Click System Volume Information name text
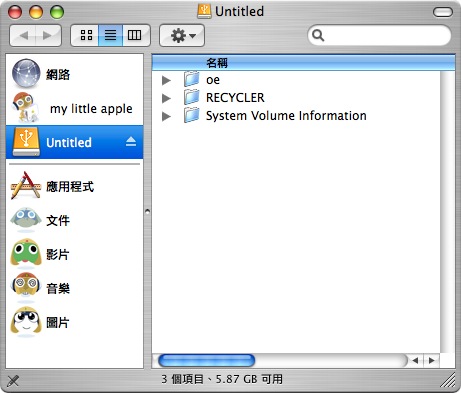The height and width of the screenshot is (393, 461). [286, 116]
